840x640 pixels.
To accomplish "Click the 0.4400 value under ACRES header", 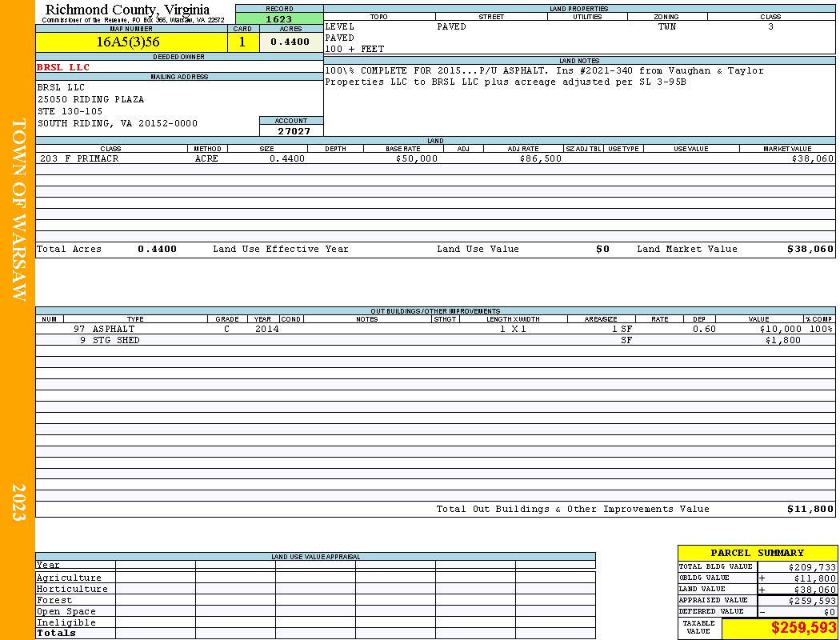I will click(x=290, y=42).
